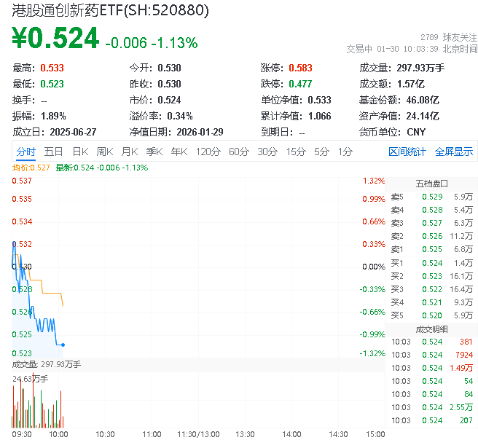478x448 pixels.
Task: Show the 年K chart tab
Action: 179,152
